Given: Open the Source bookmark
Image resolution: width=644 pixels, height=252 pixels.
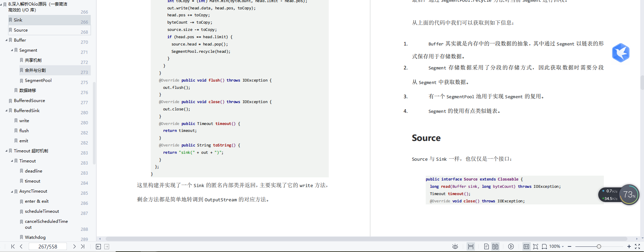Looking at the screenshot, I should [x=21, y=30].
